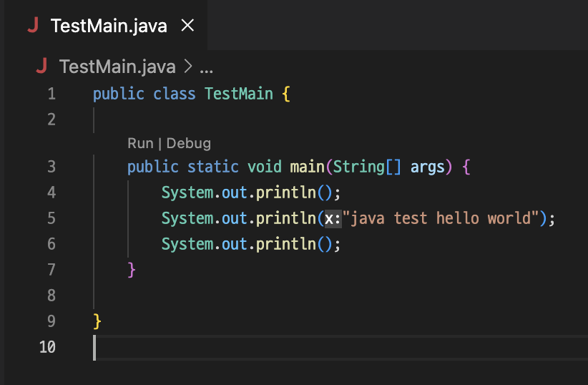The image size is (588, 385).
Task: Click the opening yellow brace on line 1
Action: 286,94
